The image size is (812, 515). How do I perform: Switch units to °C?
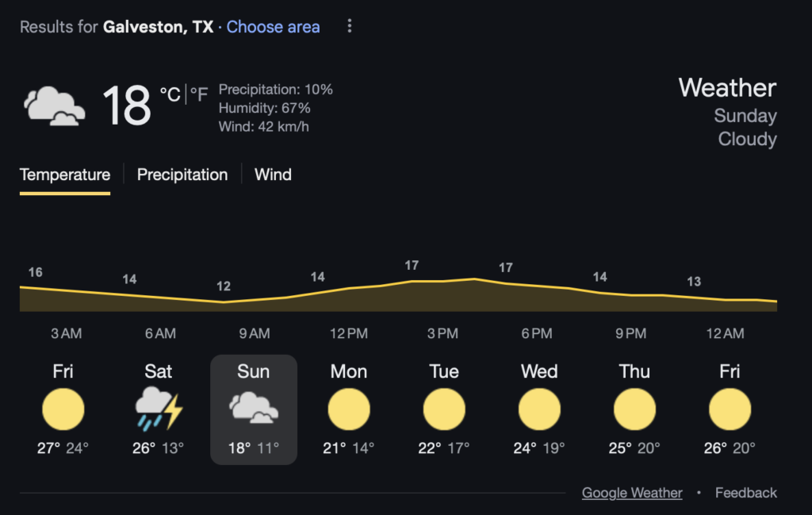tap(170, 94)
